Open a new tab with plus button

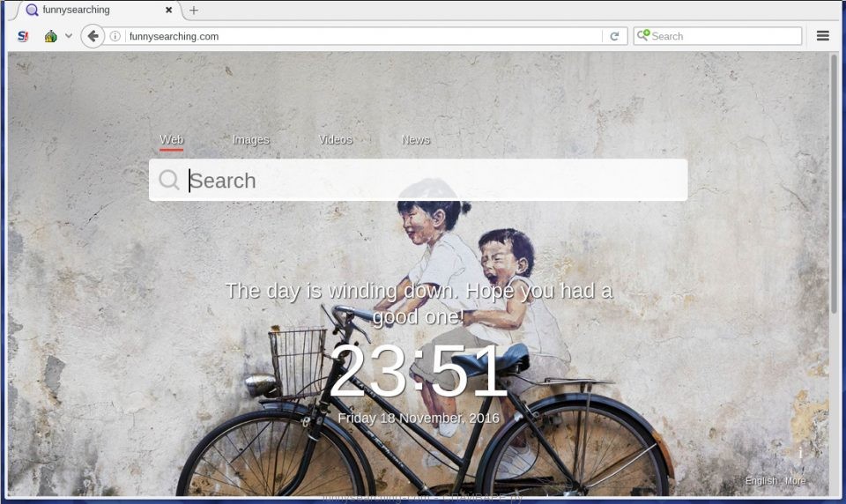[194, 11]
